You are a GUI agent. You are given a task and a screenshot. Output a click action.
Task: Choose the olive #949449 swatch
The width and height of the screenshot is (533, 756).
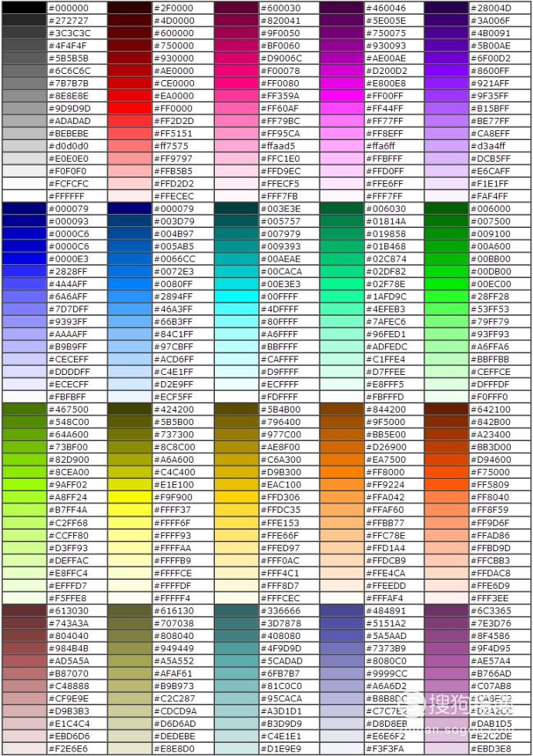coord(129,648)
